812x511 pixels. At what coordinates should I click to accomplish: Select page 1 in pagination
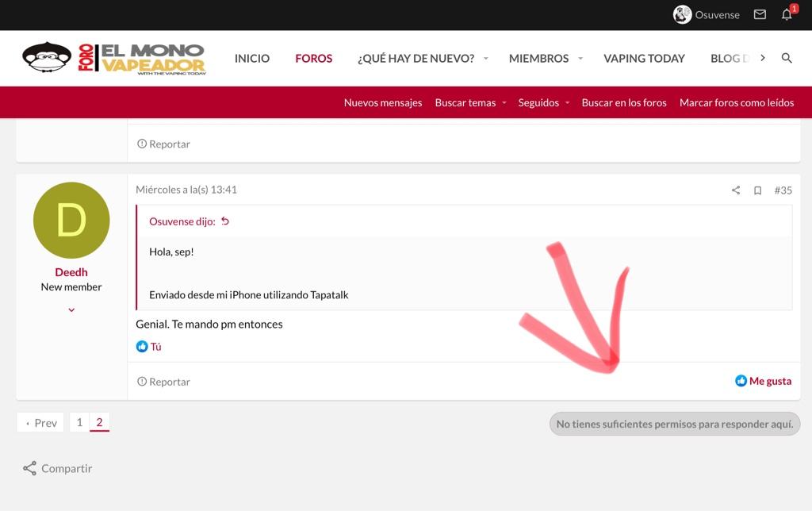(79, 422)
